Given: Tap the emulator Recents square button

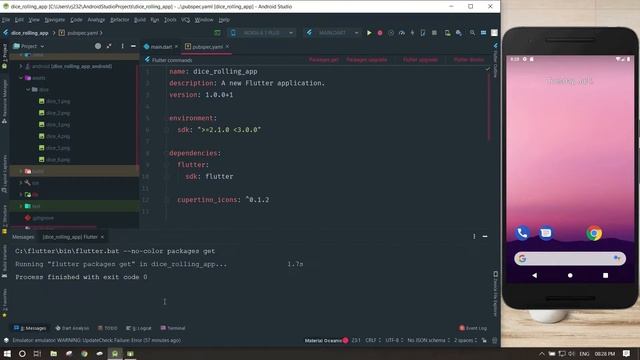Looking at the screenshot, I should (606, 276).
